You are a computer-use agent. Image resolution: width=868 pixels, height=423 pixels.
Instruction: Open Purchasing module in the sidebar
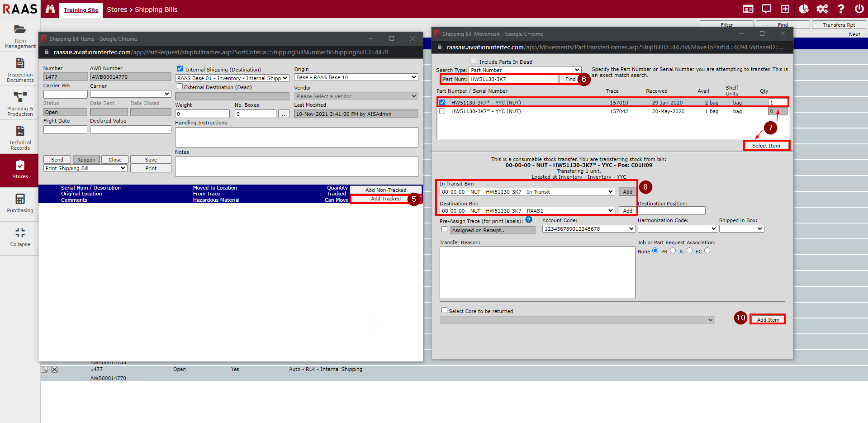click(20, 203)
